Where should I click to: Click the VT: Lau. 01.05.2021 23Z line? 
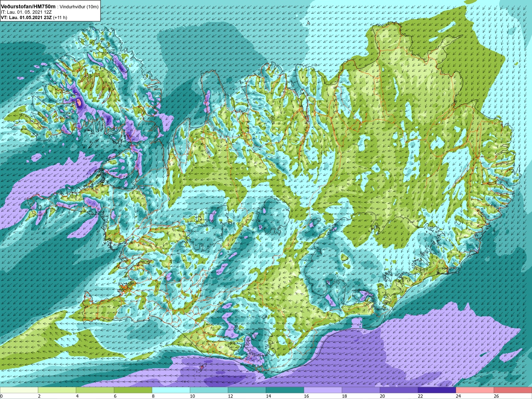tap(34, 17)
